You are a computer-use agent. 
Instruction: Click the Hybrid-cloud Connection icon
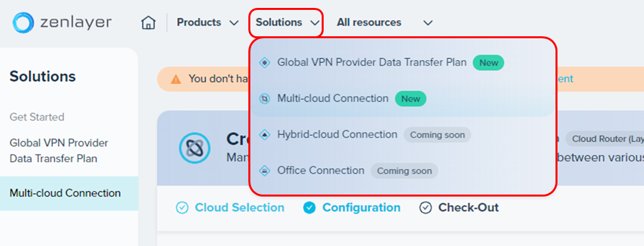pos(265,135)
